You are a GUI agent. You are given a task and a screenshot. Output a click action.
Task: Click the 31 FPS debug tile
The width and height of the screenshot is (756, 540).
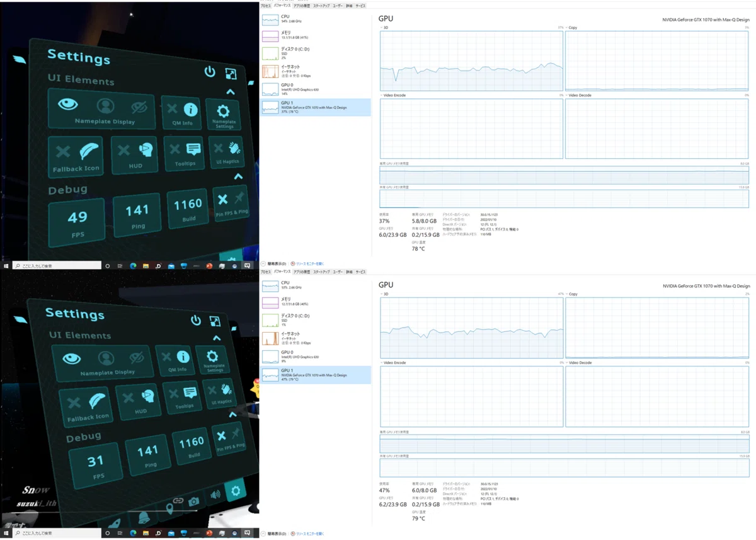click(x=95, y=466)
